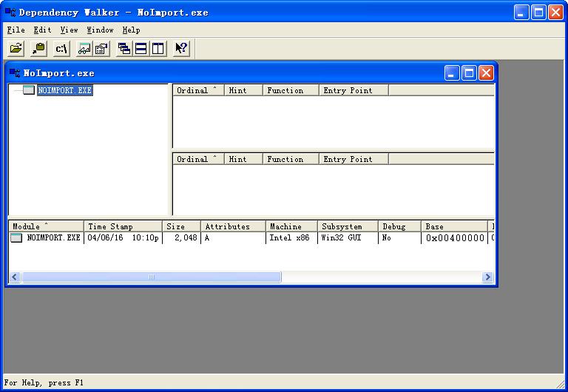
Task: Click the base address 0x00400000
Action: tap(455, 237)
